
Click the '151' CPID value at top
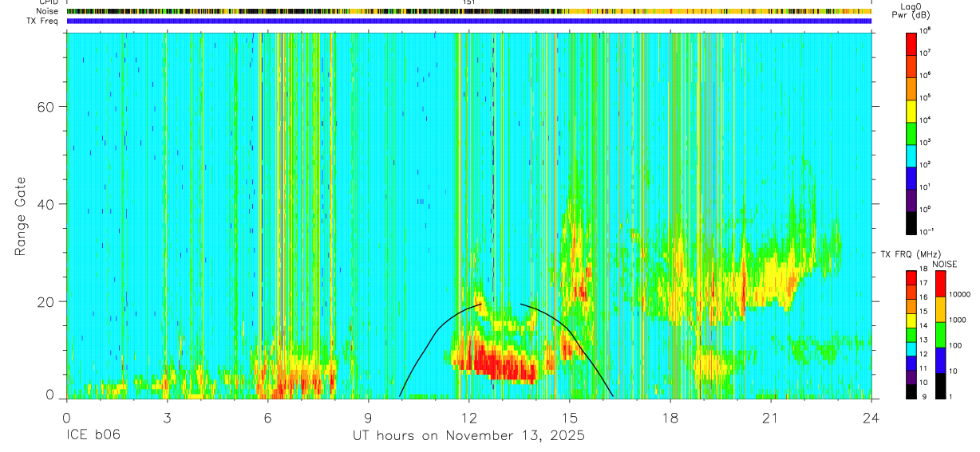468,2
